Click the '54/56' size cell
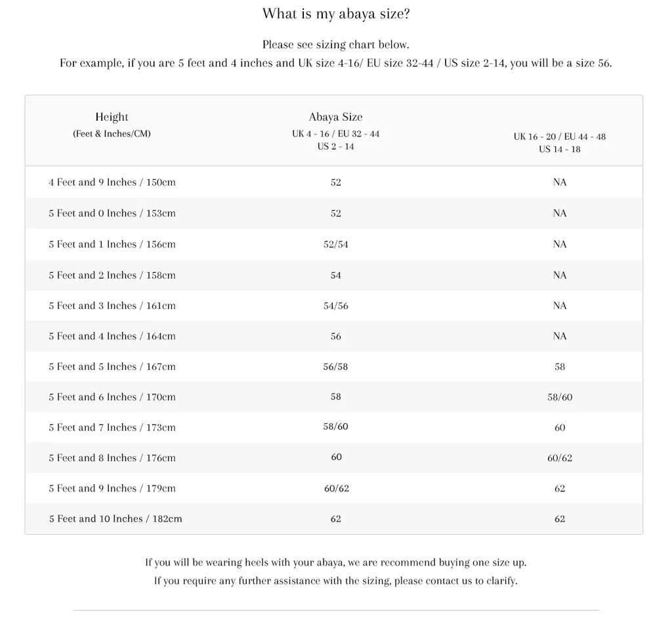Image resolution: width=672 pixels, height=618 pixels. click(335, 306)
